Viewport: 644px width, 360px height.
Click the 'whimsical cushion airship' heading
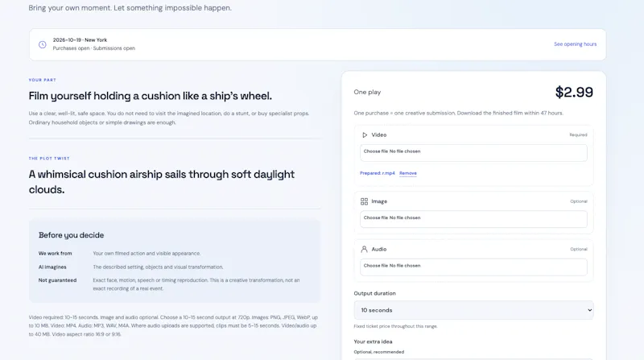162,182
